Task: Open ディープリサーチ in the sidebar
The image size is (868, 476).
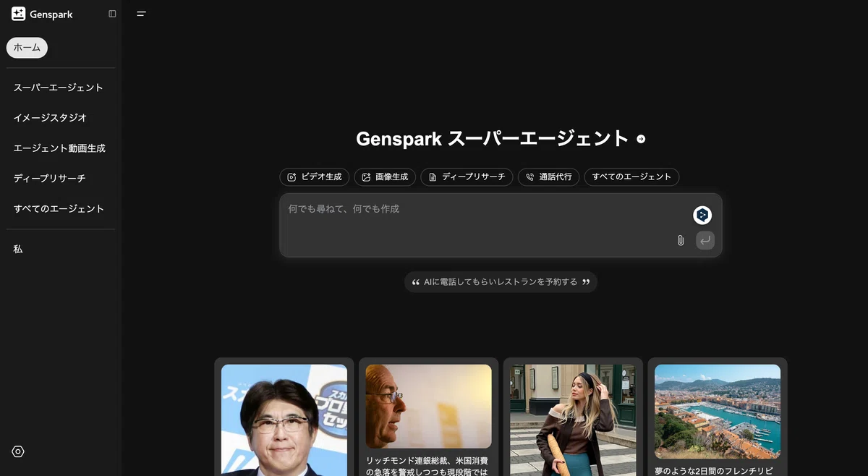Action: tap(50, 179)
